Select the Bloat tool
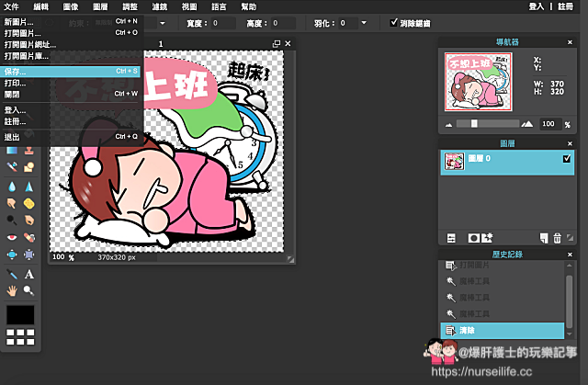 [12, 255]
